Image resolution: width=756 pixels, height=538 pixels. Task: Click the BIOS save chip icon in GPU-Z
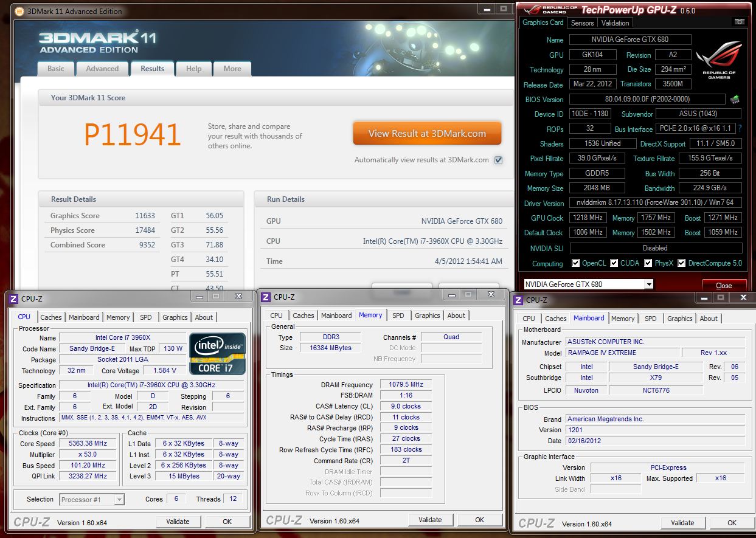coord(735,99)
